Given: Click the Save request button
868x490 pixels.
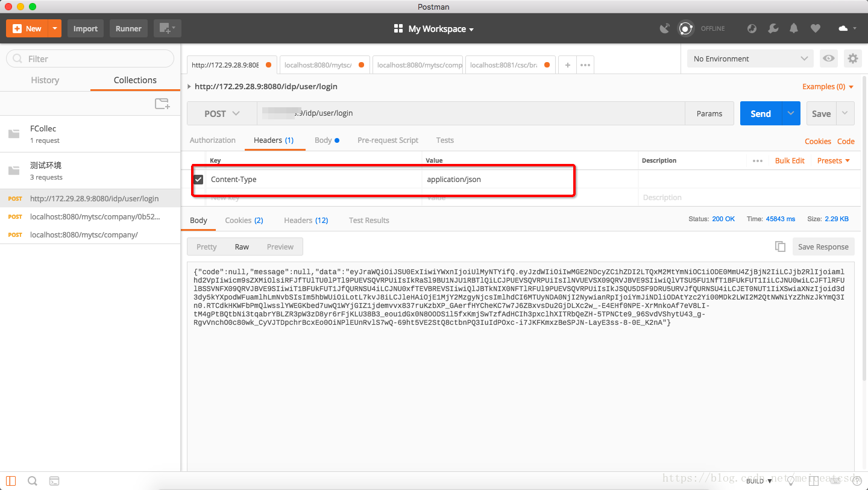Looking at the screenshot, I should coord(822,113).
